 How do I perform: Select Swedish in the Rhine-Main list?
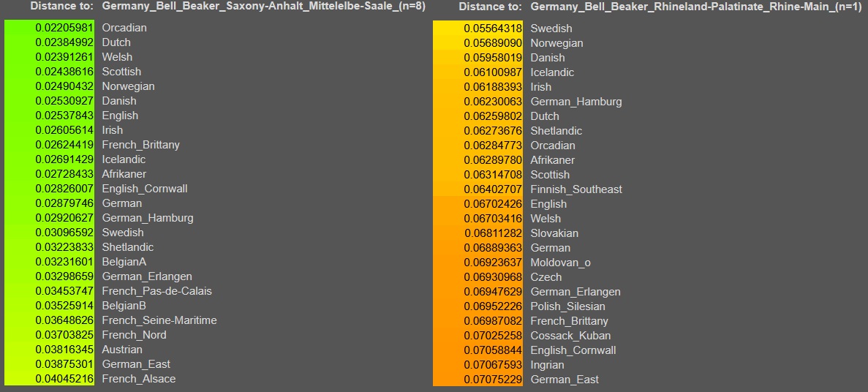pyautogui.click(x=551, y=29)
